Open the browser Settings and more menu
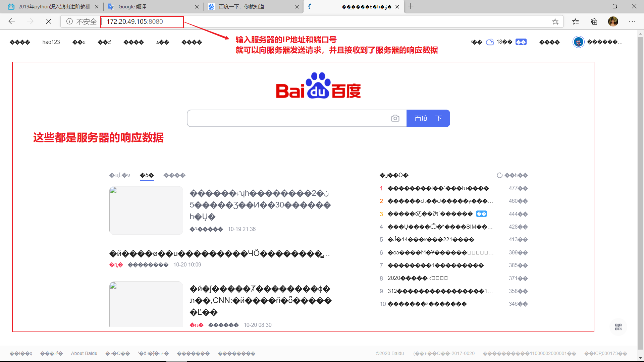644x362 pixels. 632,21
